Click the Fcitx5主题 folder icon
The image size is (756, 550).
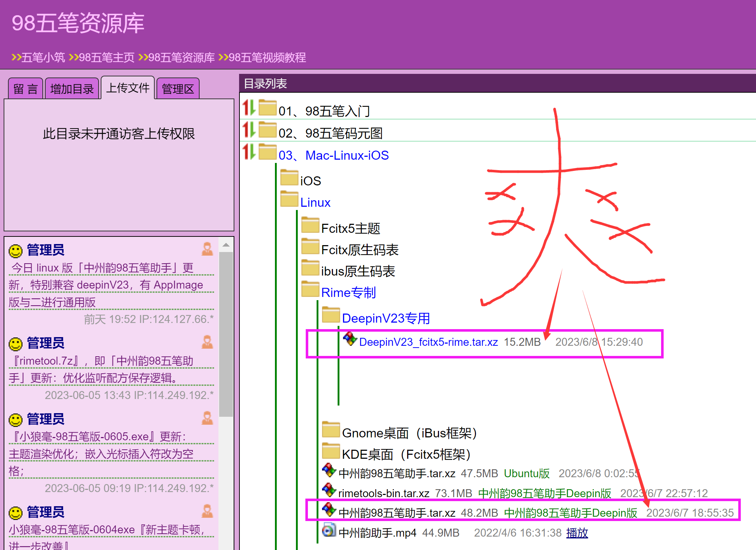[310, 225]
